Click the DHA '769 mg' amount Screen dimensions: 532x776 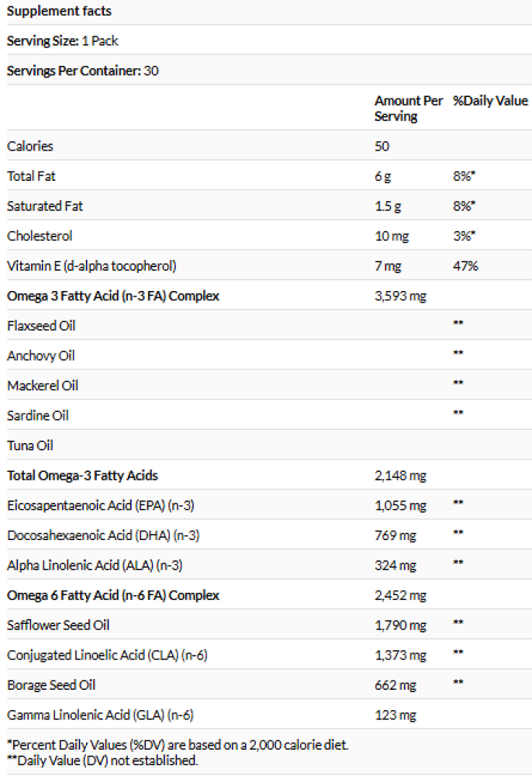point(396,535)
